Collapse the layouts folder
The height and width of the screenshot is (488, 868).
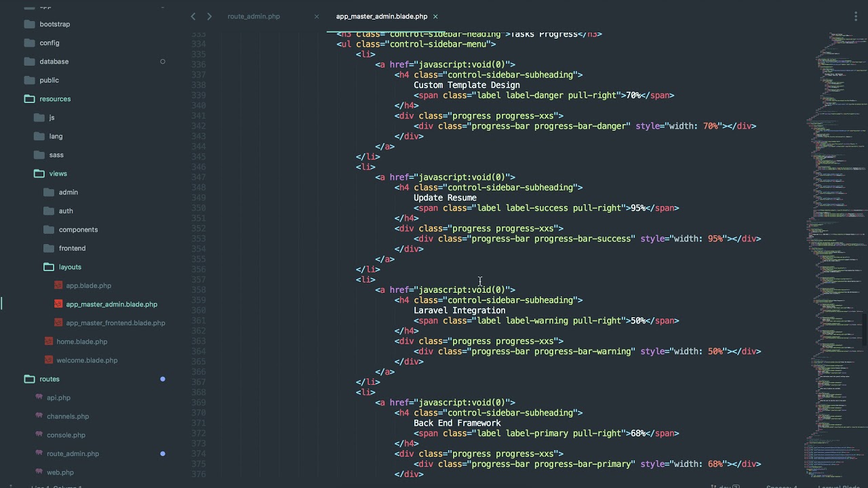click(48, 267)
